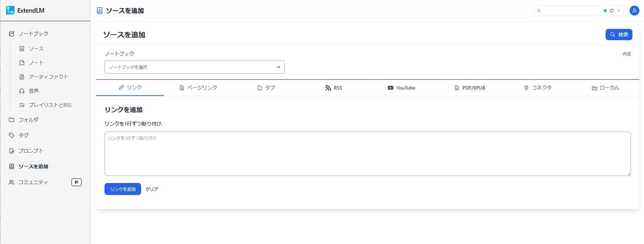Open the ノートブックを選択 dropdown
The image size is (644, 244).
tap(194, 67)
